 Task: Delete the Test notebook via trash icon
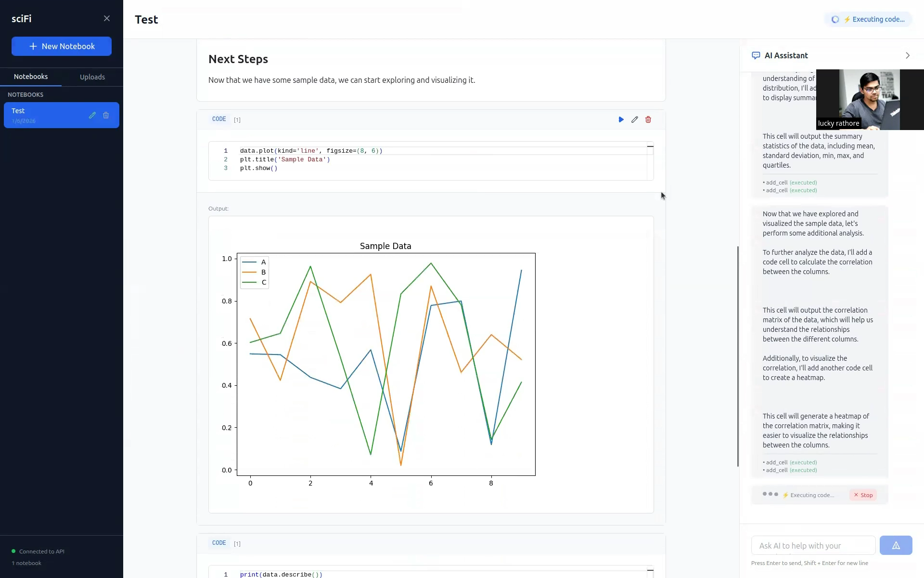click(x=106, y=115)
